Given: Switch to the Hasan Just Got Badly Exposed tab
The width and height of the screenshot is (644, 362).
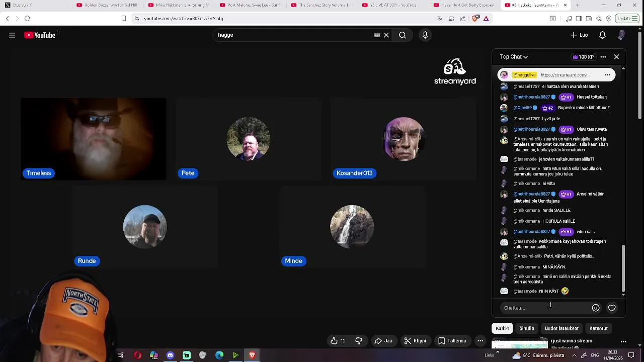Looking at the screenshot, I should (x=465, y=5).
